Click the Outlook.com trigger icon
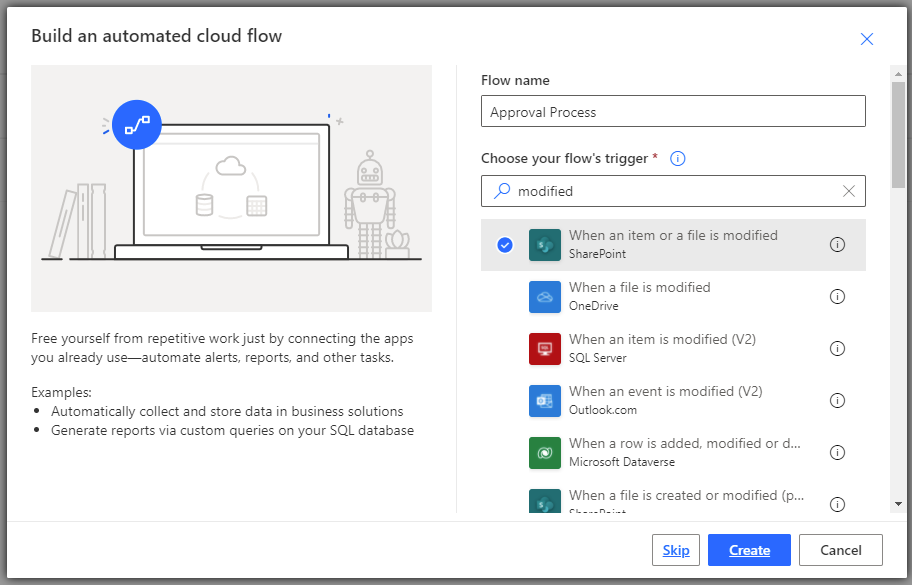Screen dimensions: 912x585 (x=544, y=401)
